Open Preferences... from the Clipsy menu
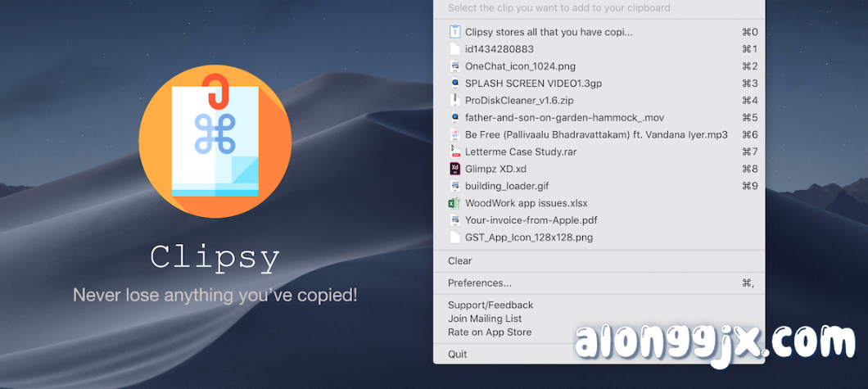Image resolution: width=868 pixels, height=389 pixels. pos(599,283)
